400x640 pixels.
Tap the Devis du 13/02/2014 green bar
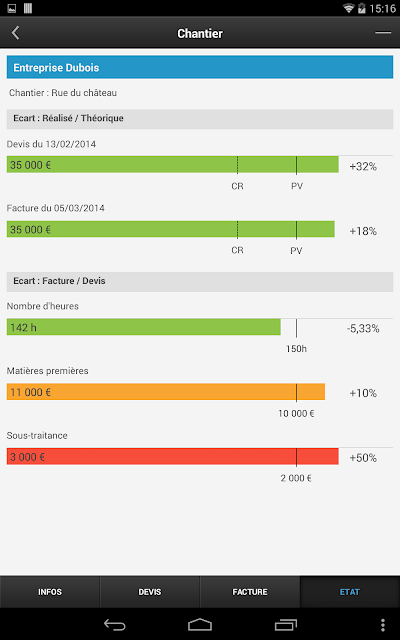tap(173, 164)
